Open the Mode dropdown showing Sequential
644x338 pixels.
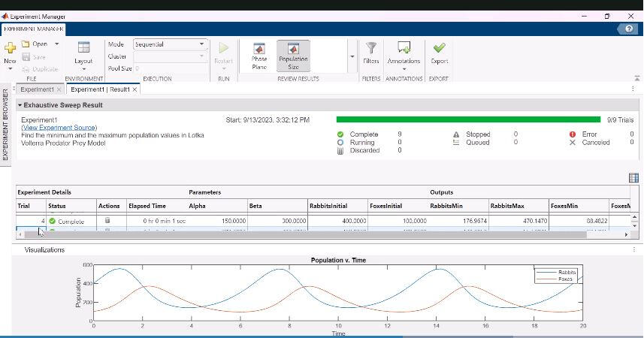coord(170,44)
